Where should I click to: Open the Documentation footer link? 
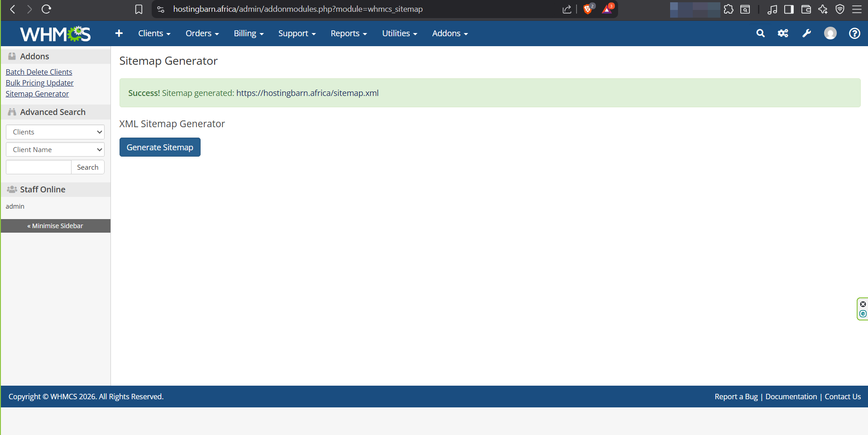791,397
